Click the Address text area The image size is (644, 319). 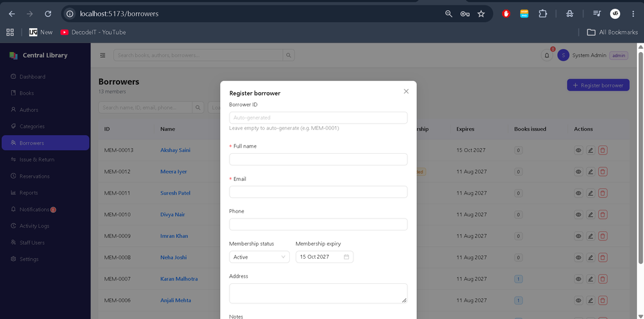pos(318,294)
